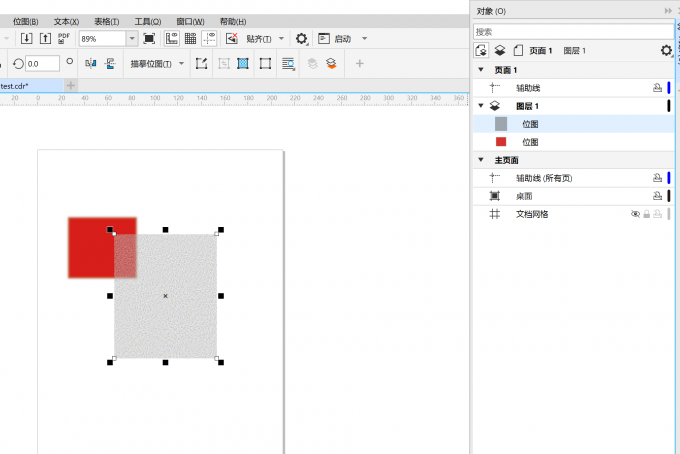Open the 窗口(W) menu
680x454 pixels.
click(190, 22)
